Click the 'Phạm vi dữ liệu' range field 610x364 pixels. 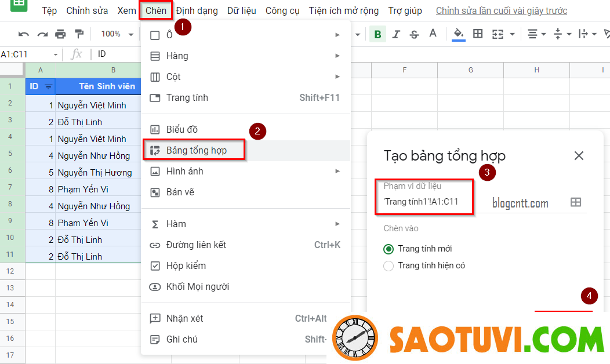coord(429,202)
